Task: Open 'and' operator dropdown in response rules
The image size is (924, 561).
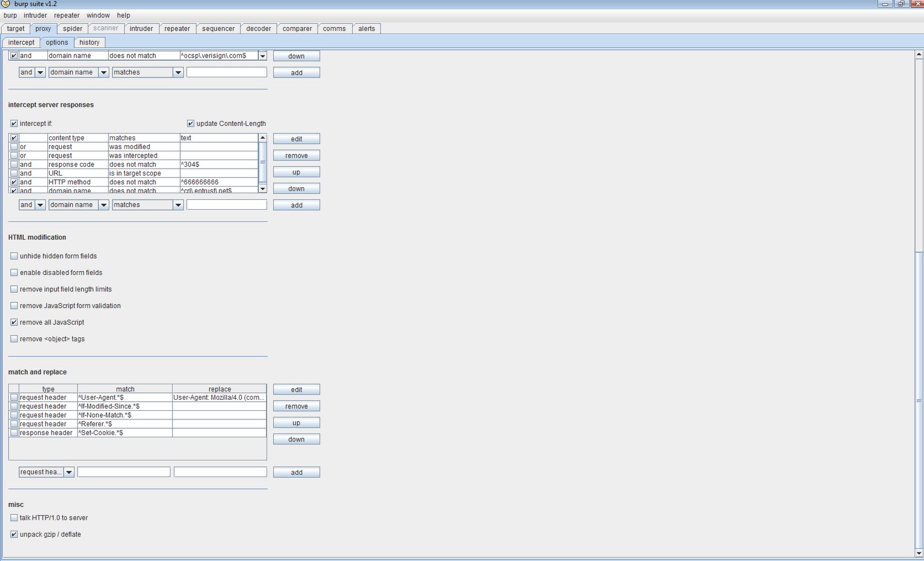Action: pos(40,205)
